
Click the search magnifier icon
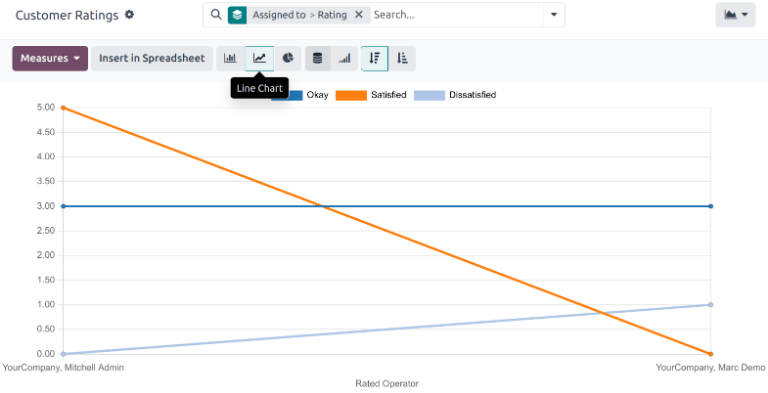tap(216, 15)
